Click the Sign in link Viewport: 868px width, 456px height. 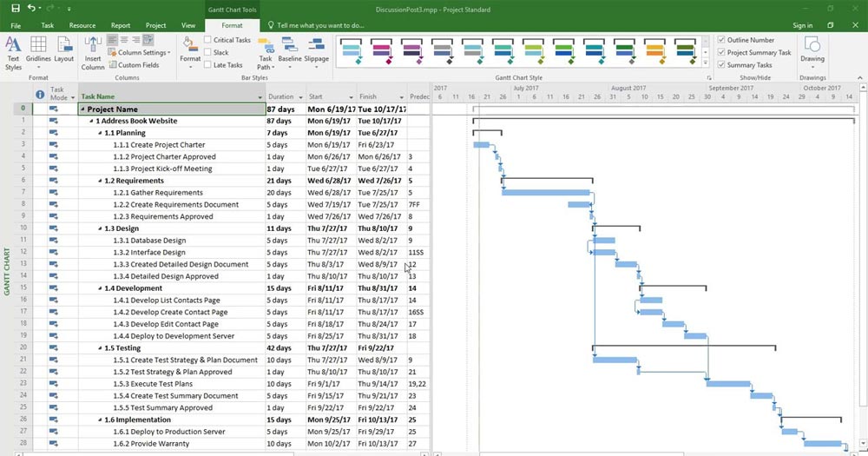point(802,26)
